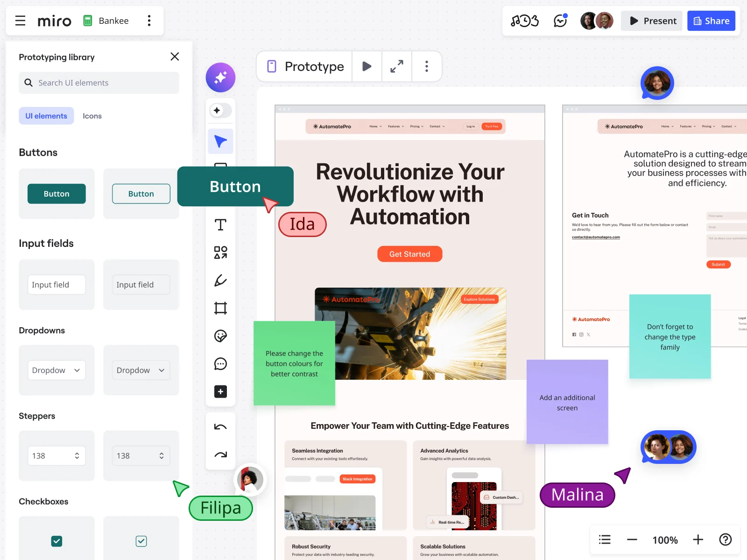This screenshot has height=560, width=747.
Task: Zoom out with the minus button
Action: pyautogui.click(x=632, y=540)
